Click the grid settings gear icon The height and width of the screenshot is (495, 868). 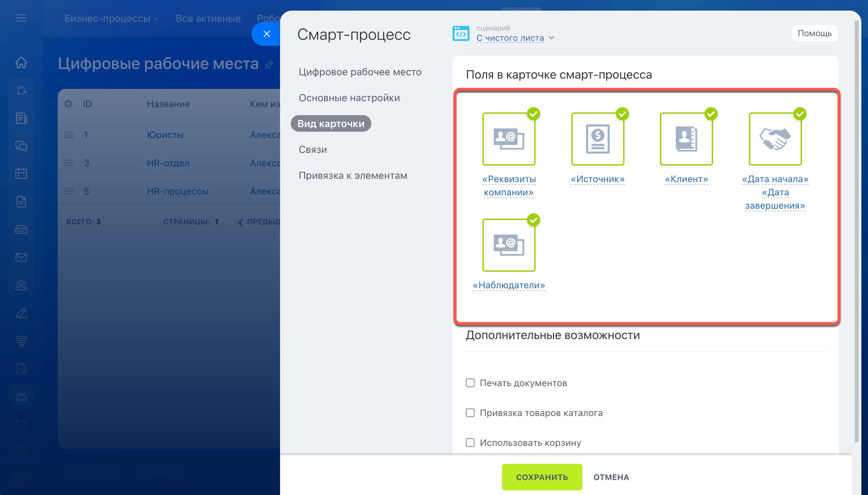coord(68,104)
